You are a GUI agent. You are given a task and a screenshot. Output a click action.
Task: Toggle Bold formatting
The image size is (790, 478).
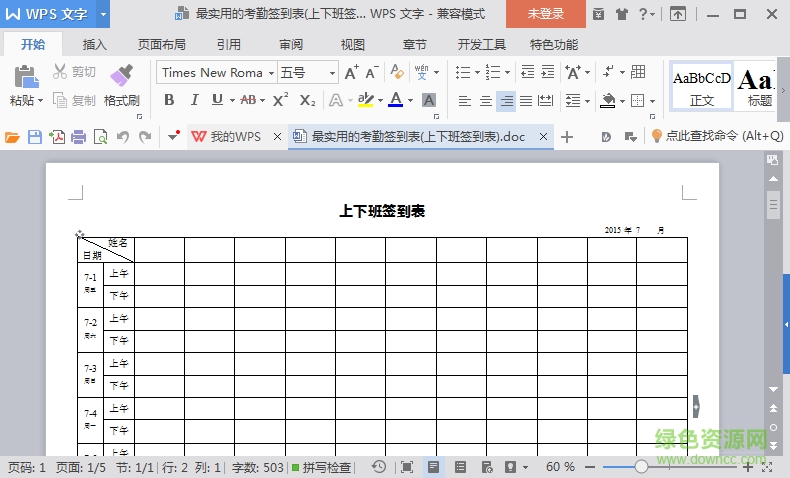coord(169,100)
